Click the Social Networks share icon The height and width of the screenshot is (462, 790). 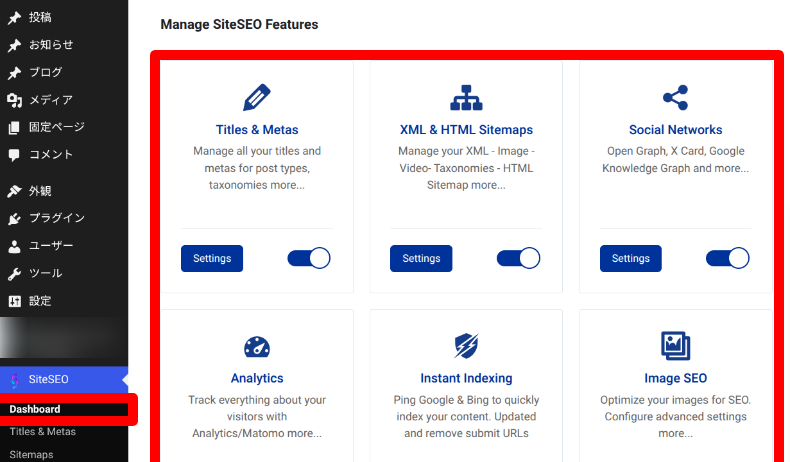click(x=676, y=97)
